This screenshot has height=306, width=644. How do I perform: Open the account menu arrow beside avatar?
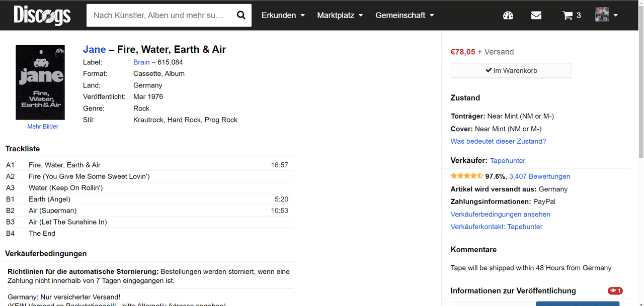tap(615, 16)
